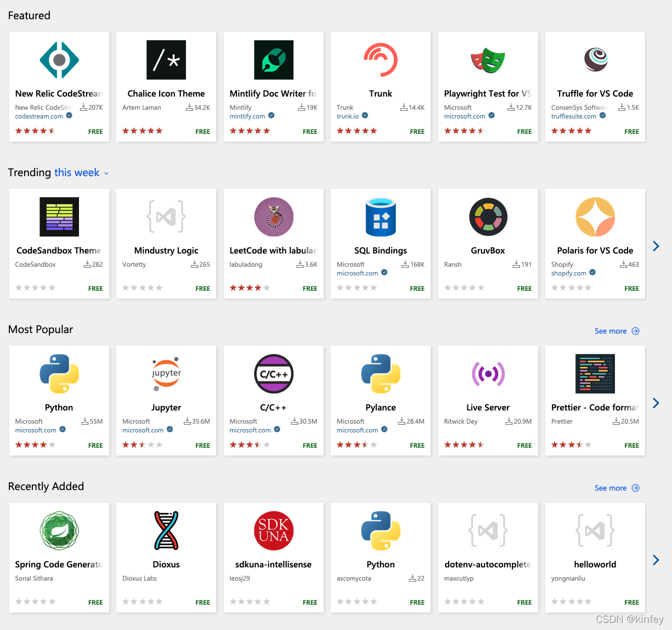
Task: Click the 'Ritwick Dey' publisher name
Action: 461,421
